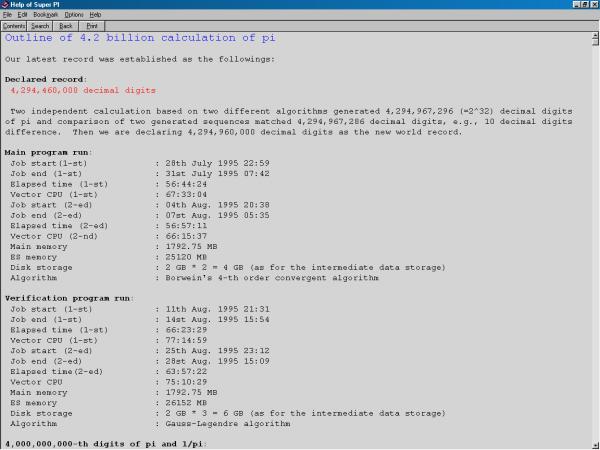Open the Bookmark menu
Screen dimensions: 600x450
click(44, 15)
